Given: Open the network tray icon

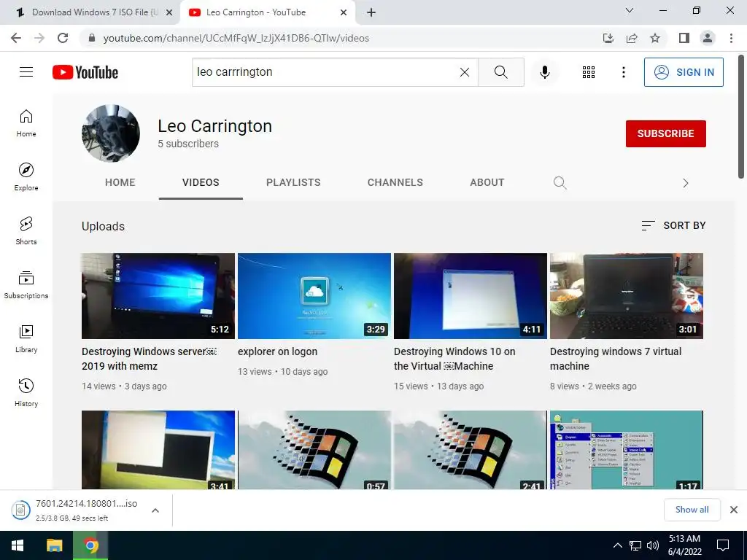Looking at the screenshot, I should pyautogui.click(x=635, y=545).
